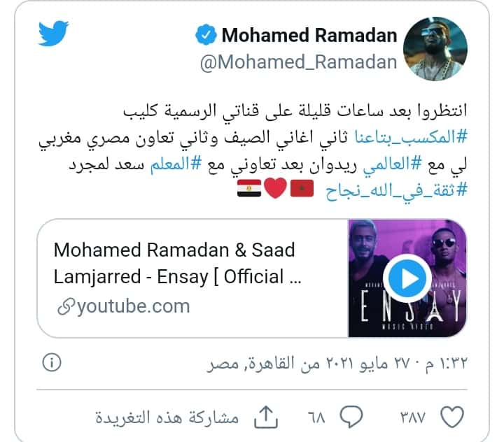Click مشاركة هذه التغريدة text
Image resolution: width=504 pixels, height=442 pixels.
[167, 418]
